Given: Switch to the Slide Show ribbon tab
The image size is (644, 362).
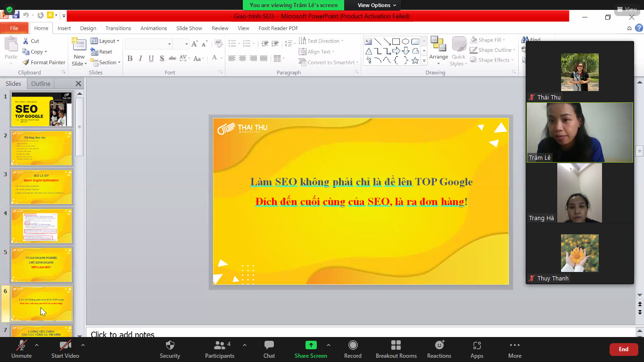Looking at the screenshot, I should tap(190, 28).
